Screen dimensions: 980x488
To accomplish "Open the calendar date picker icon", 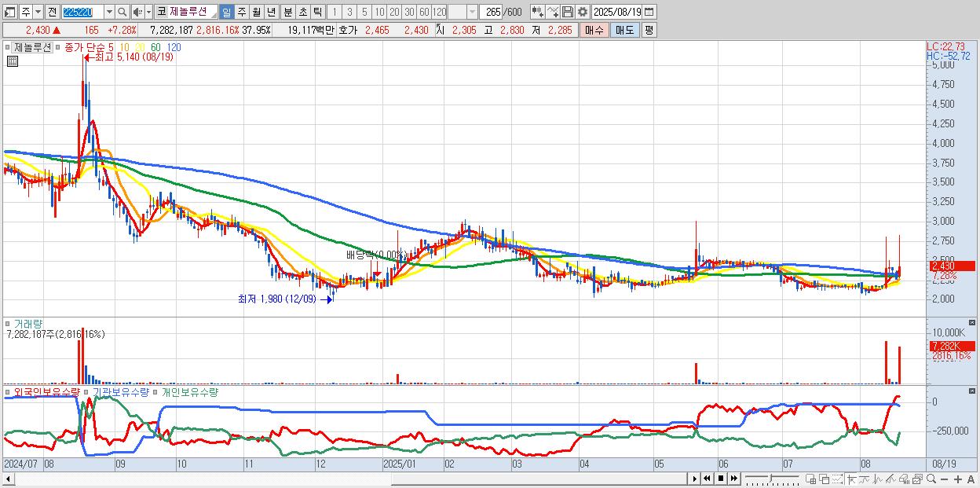I will click(649, 12).
